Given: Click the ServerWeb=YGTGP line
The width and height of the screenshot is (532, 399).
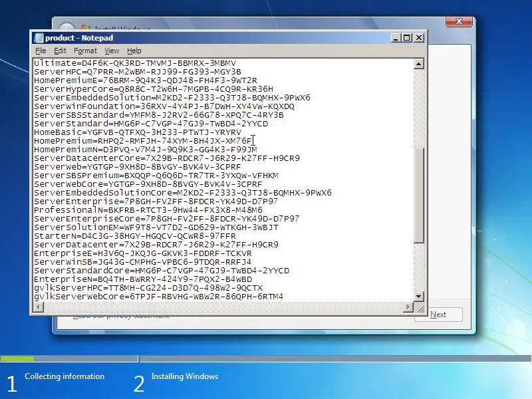Looking at the screenshot, I should (138, 167).
